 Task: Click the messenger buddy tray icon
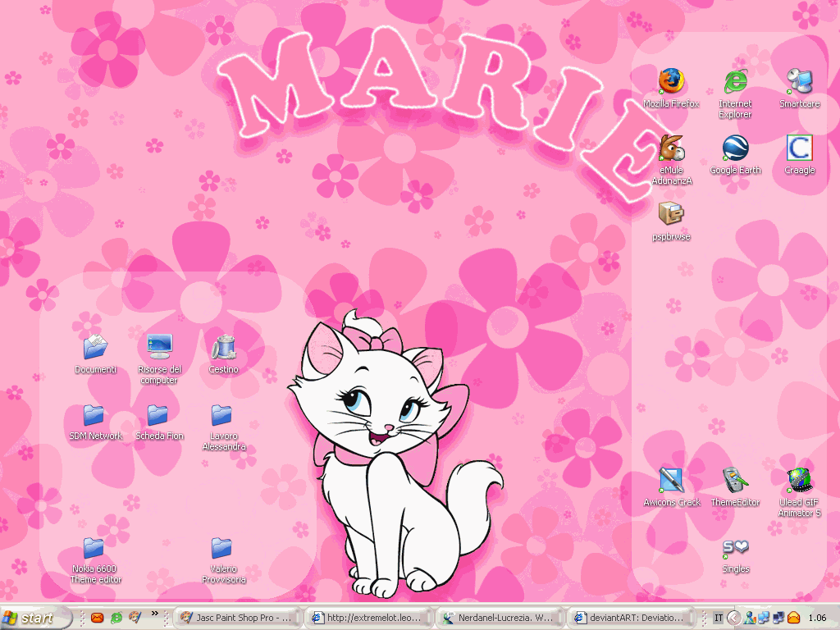750,618
